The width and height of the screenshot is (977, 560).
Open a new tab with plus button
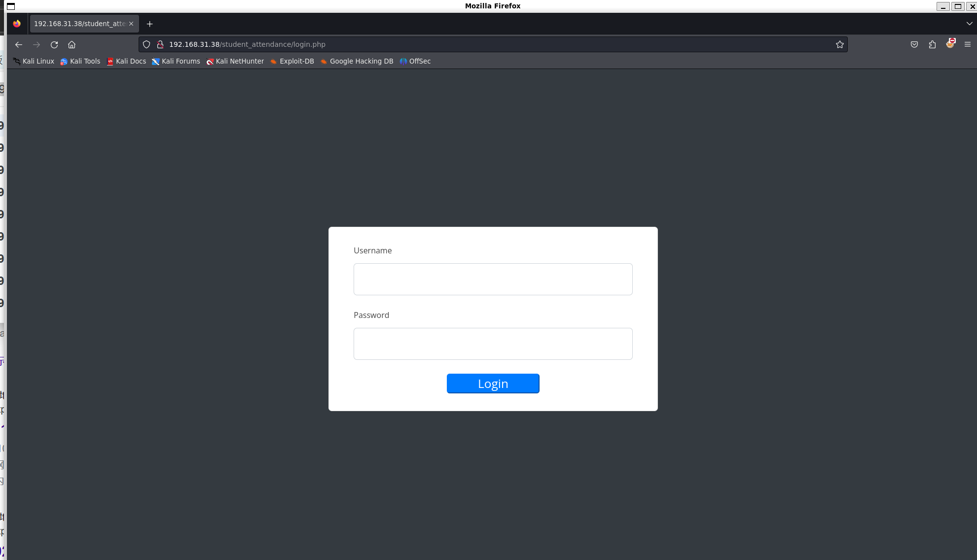[150, 24]
